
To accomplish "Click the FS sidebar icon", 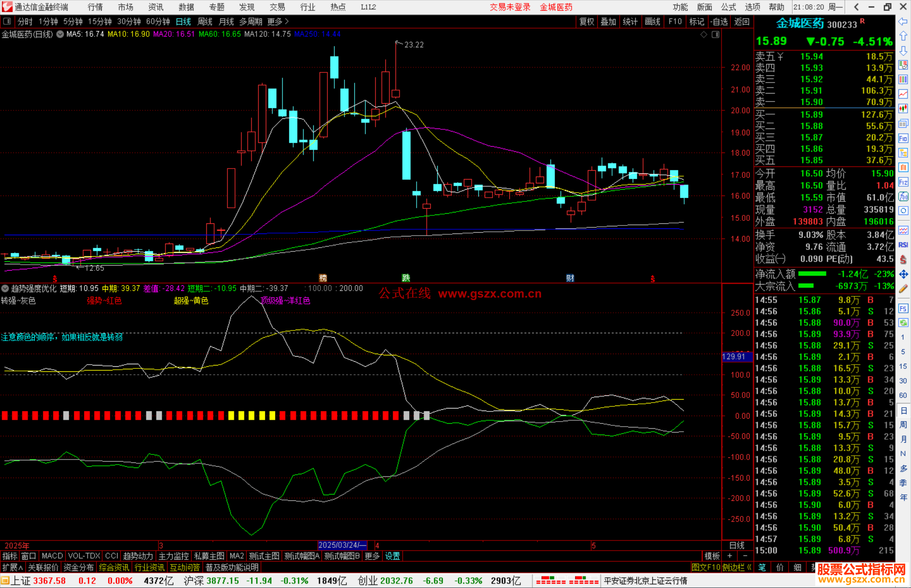I will 903,309.
